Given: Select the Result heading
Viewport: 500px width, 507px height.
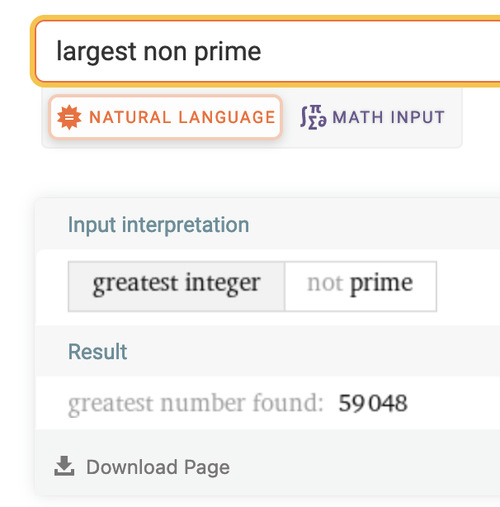Looking at the screenshot, I should coord(97,352).
